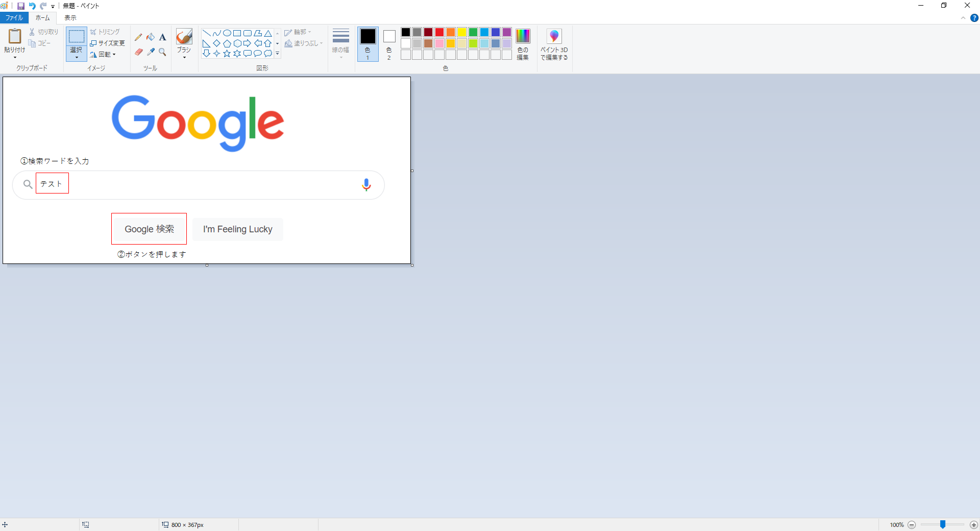
Task: Pick the Triangle shape
Action: pos(268,33)
